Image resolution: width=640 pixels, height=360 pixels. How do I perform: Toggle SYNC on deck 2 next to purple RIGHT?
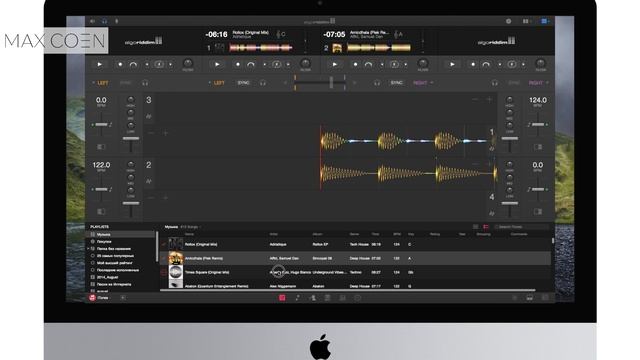[x=396, y=83]
